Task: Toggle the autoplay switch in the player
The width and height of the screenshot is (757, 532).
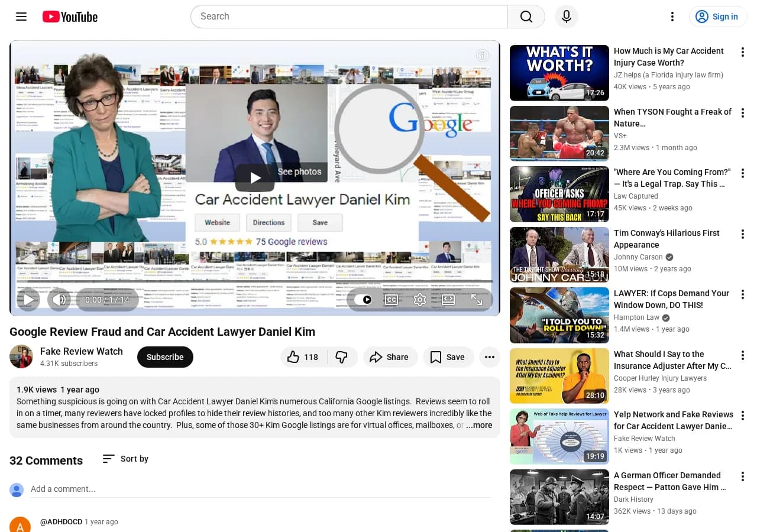Action: [x=364, y=300]
